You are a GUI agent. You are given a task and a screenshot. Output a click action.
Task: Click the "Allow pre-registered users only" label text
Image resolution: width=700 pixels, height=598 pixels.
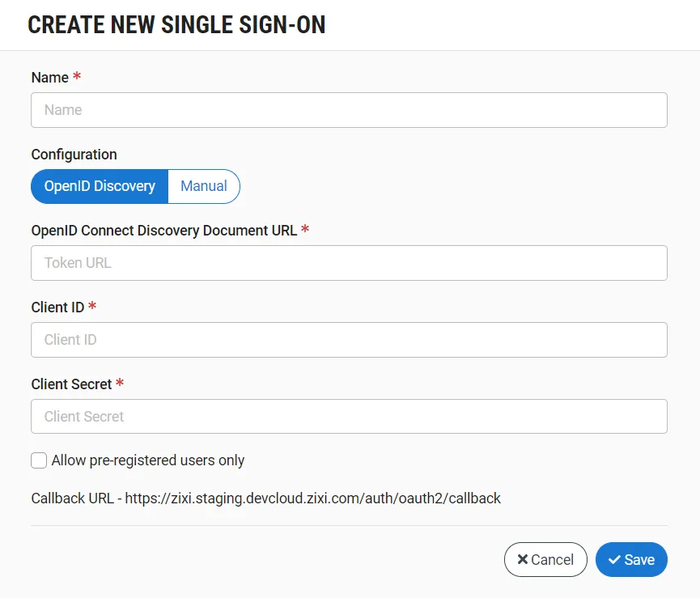pos(148,460)
